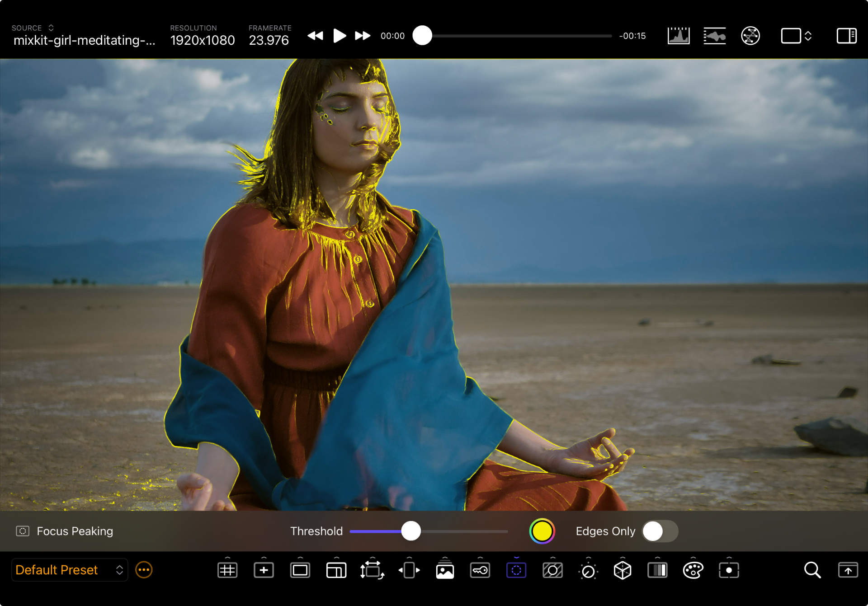Open the vectorscope
The height and width of the screenshot is (606, 868).
pos(750,36)
